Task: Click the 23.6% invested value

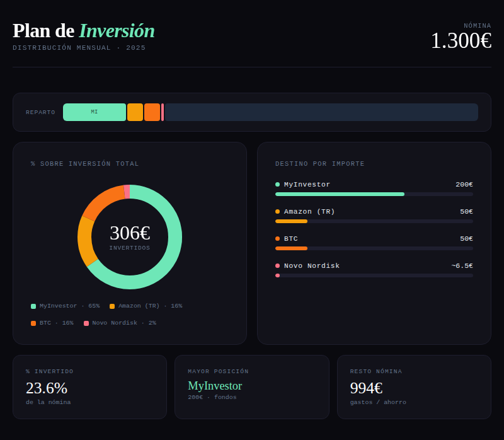Action: coord(47,388)
